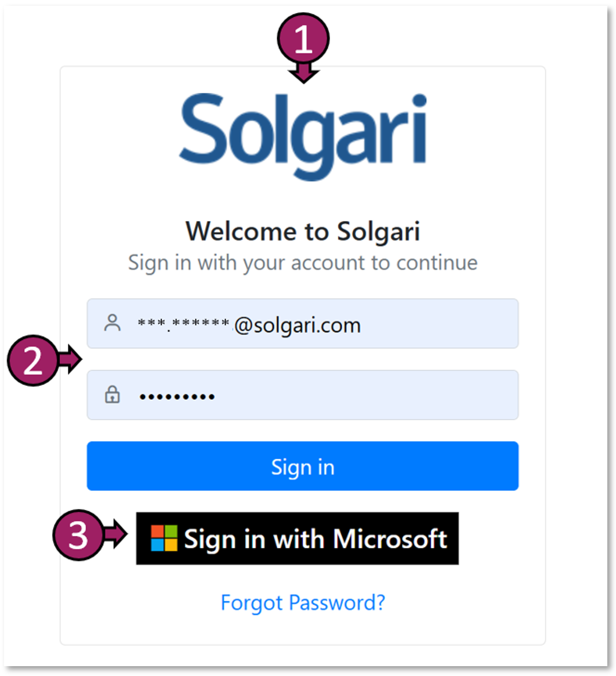Viewport: 616px width, 676px height.
Task: Click the Microsoft four-square logo
Action: (x=163, y=539)
